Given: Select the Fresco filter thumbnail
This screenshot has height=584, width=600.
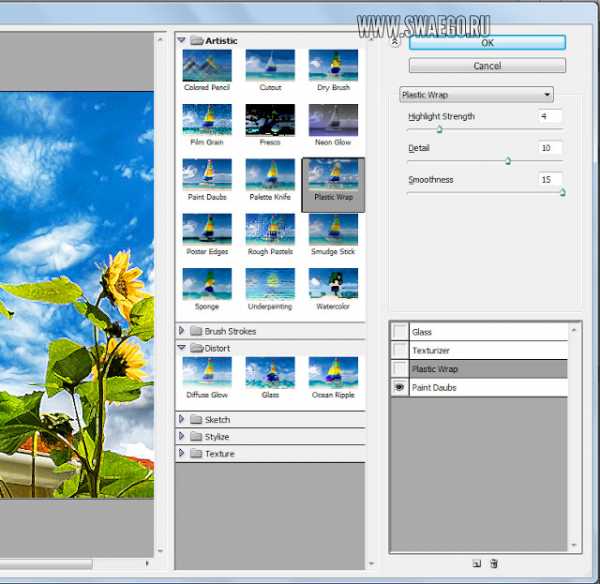Looking at the screenshot, I should [270, 120].
